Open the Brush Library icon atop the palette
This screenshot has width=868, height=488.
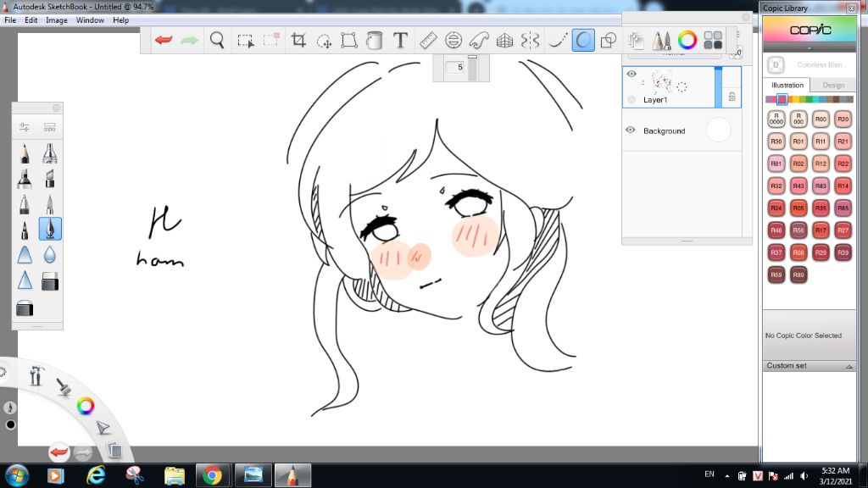(50, 127)
